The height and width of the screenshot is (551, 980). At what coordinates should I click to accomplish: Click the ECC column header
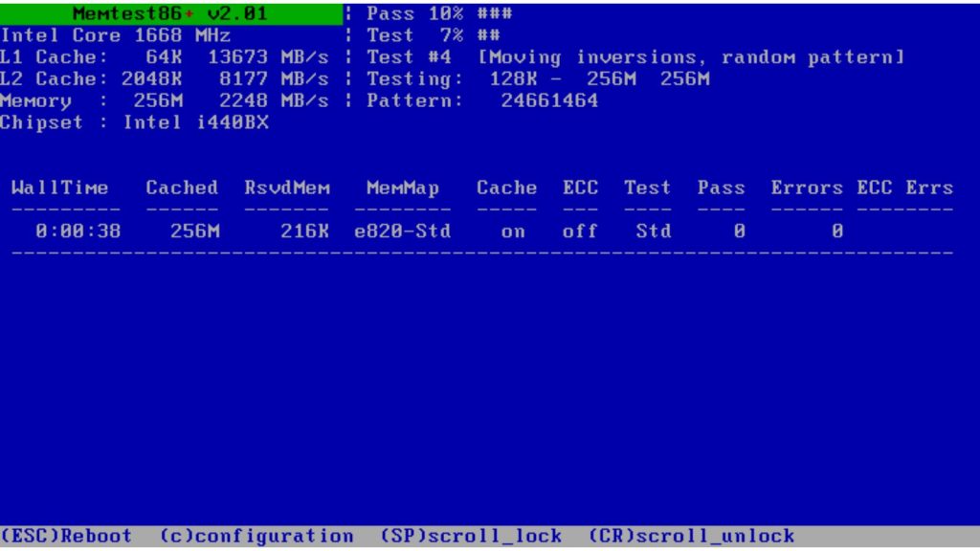(580, 187)
